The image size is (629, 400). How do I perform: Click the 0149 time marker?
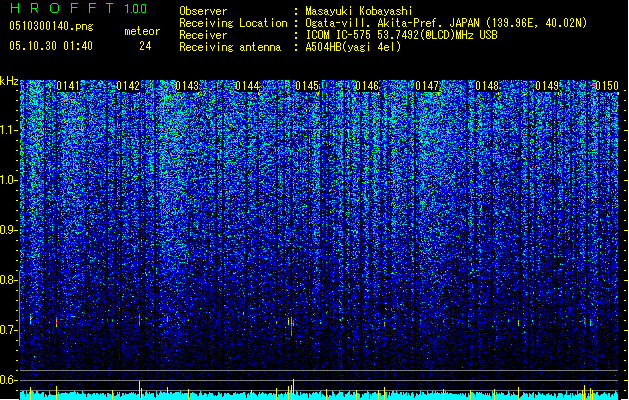[547, 86]
